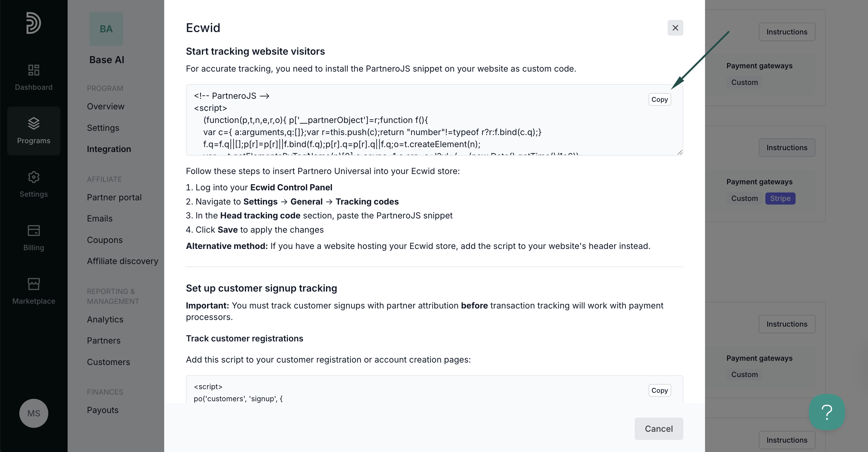The image size is (868, 452).
Task: Select Analytics under Reporting & Management
Action: [x=105, y=319]
